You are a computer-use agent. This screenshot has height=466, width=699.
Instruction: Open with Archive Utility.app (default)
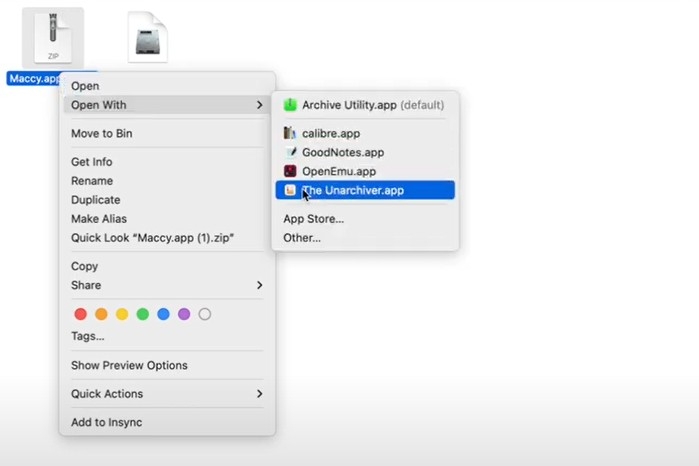point(365,105)
